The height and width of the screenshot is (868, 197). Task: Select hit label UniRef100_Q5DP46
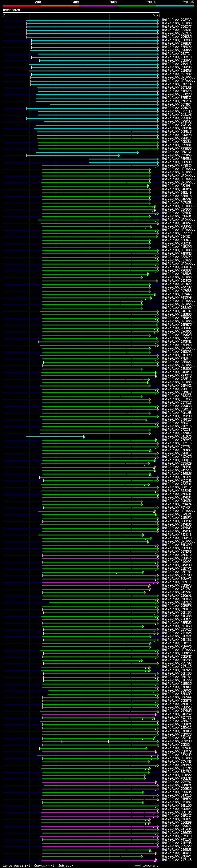tap(177, 559)
